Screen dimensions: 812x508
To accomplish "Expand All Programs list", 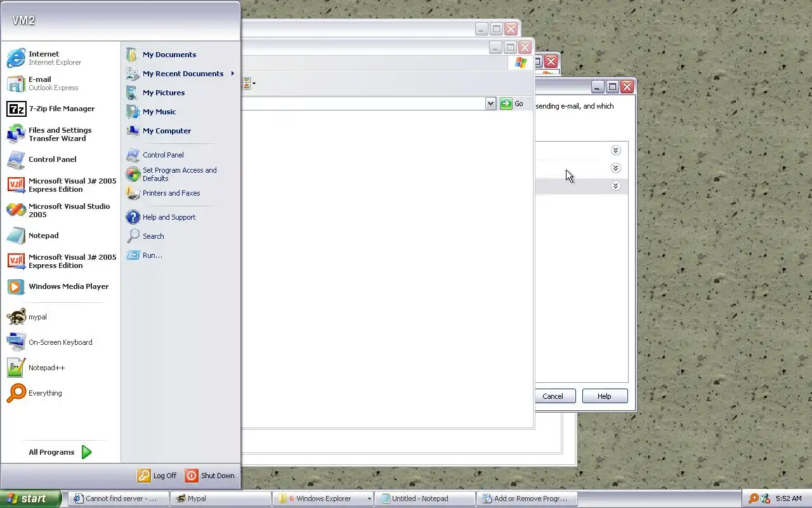I will (60, 452).
